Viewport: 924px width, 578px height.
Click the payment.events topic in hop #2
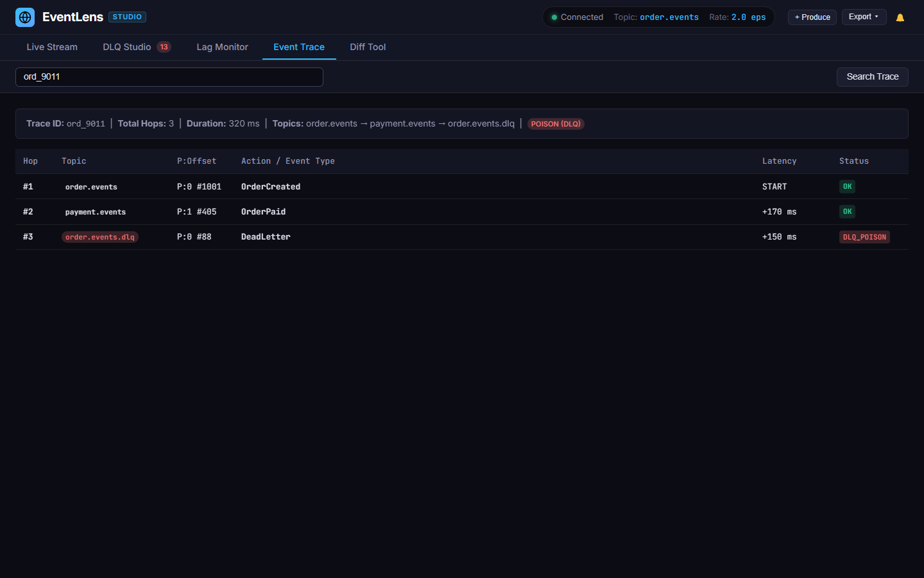click(96, 212)
